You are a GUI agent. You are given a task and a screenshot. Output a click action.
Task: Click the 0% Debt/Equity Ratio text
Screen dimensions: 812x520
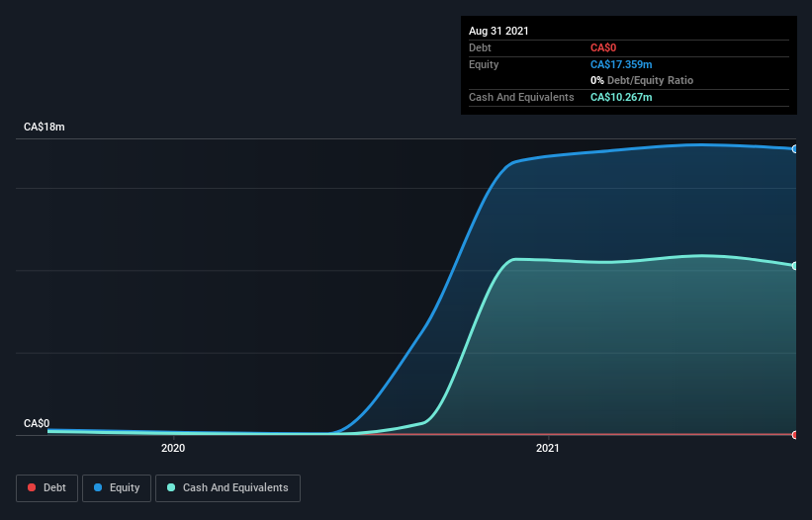(x=642, y=80)
